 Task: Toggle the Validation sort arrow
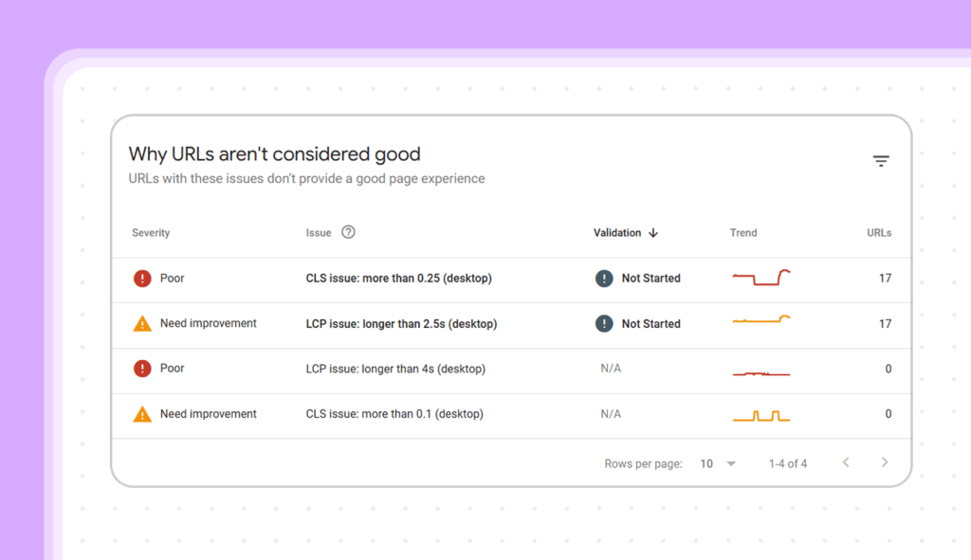654,232
